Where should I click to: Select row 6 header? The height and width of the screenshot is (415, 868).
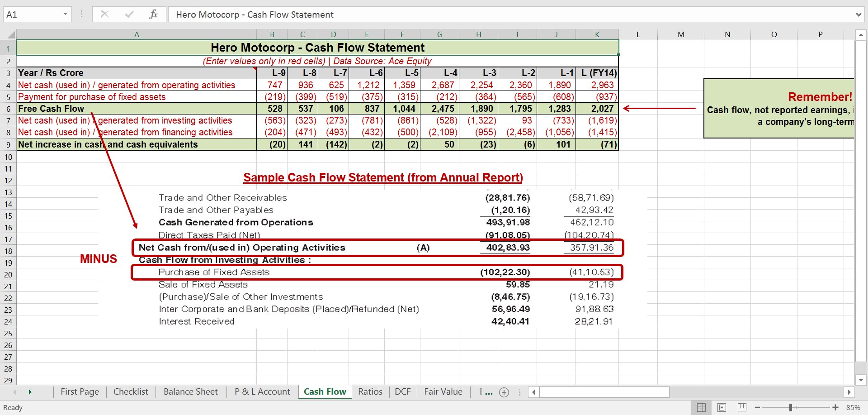point(8,109)
